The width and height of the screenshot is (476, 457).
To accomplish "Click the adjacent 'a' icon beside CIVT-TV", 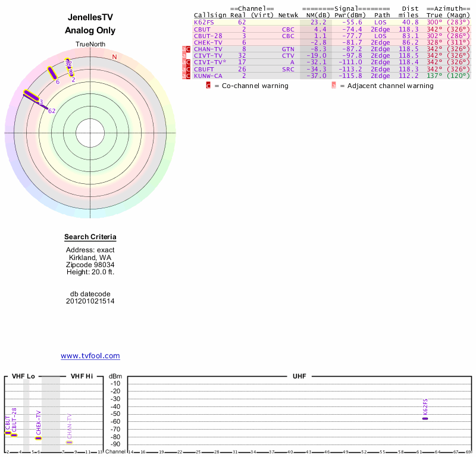I will pos(184,56).
